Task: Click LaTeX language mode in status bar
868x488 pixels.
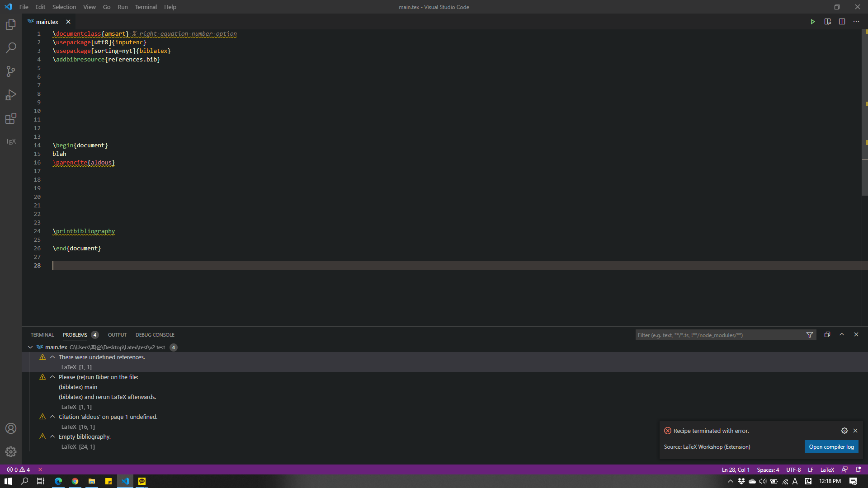Action: click(827, 469)
